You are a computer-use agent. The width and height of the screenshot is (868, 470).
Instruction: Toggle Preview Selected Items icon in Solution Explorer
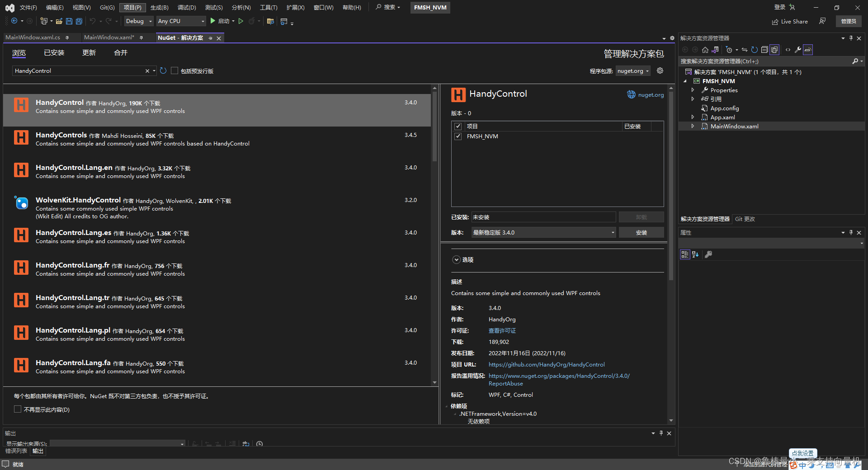808,50
